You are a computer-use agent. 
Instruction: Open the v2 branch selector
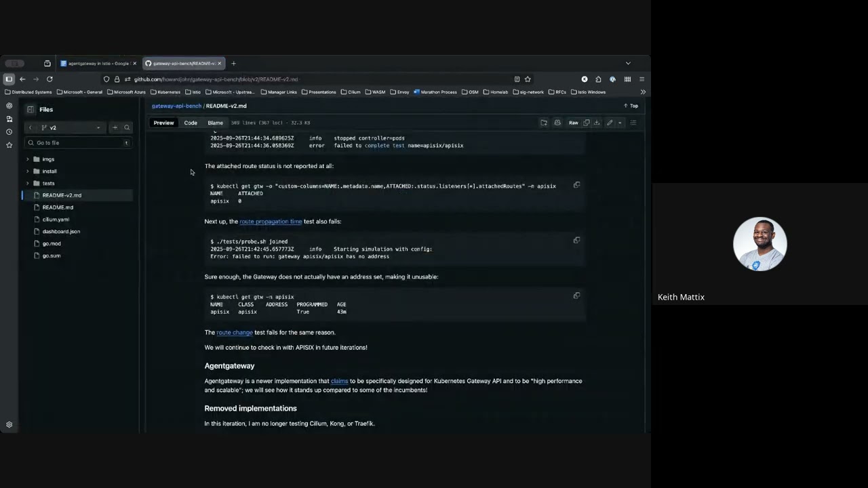(x=71, y=127)
